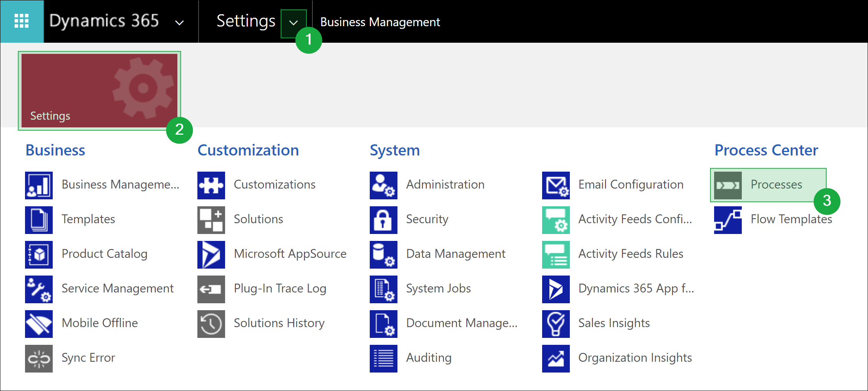Click the Dynamics 365 App icon
The width and height of the screenshot is (868, 391).
tap(556, 289)
